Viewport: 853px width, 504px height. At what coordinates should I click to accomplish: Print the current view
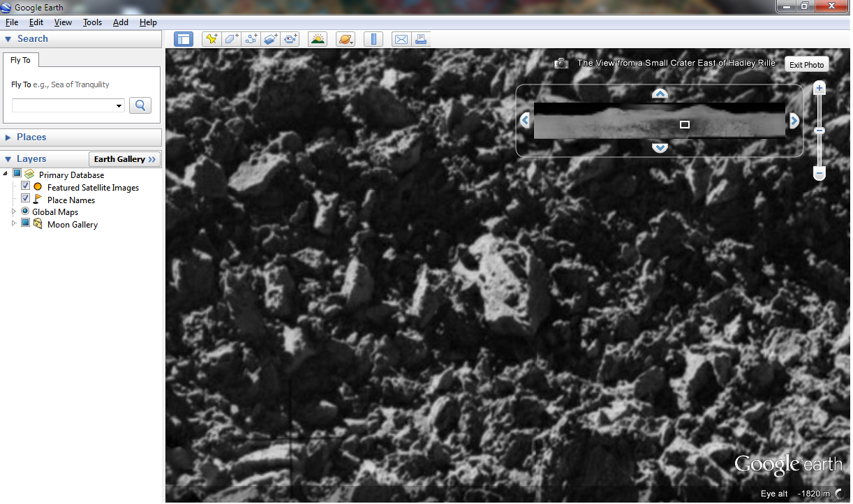421,39
